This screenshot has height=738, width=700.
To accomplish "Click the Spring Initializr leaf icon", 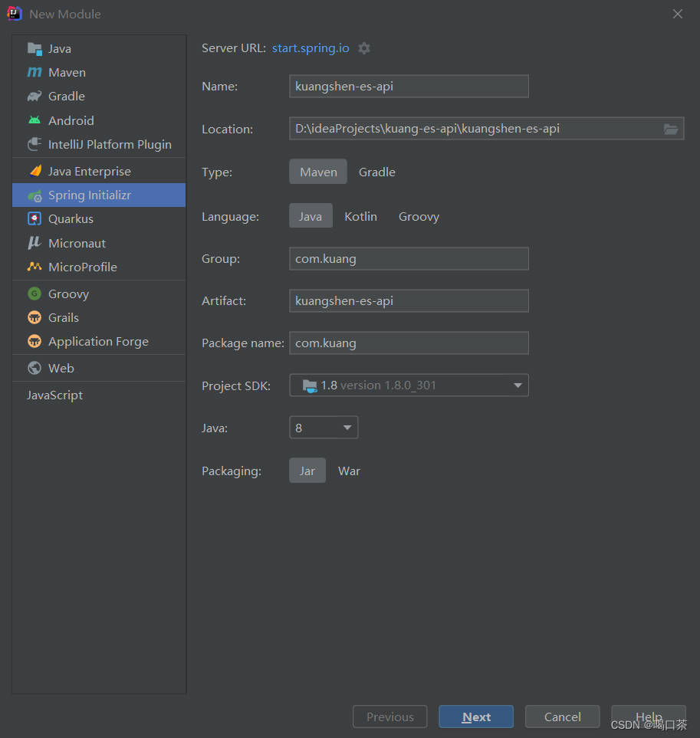I will (35, 195).
